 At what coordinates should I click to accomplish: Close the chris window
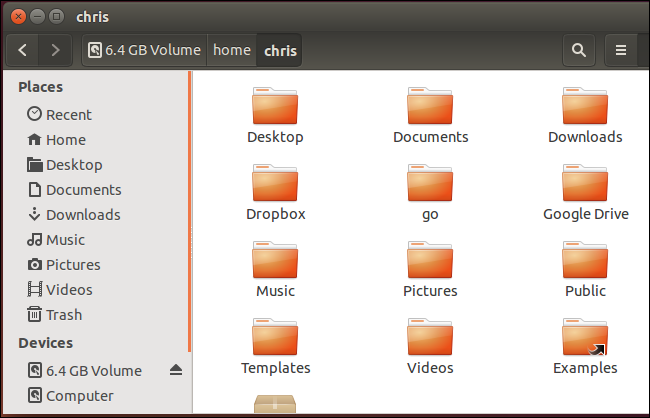pos(18,17)
